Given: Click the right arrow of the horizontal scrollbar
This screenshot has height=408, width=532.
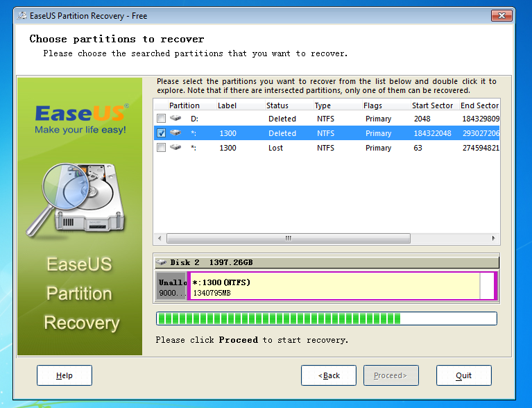Looking at the screenshot, I should click(494, 238).
